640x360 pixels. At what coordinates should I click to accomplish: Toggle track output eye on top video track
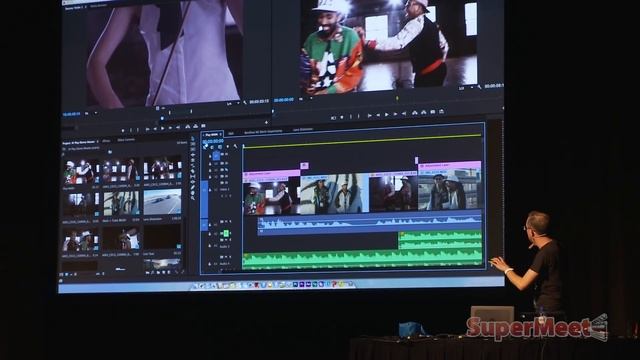coord(227,155)
